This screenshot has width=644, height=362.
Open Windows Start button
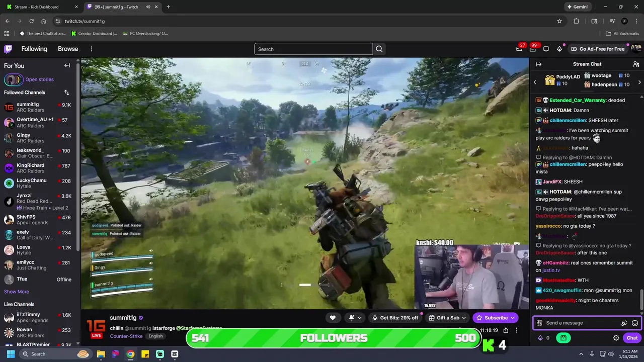pyautogui.click(x=11, y=354)
